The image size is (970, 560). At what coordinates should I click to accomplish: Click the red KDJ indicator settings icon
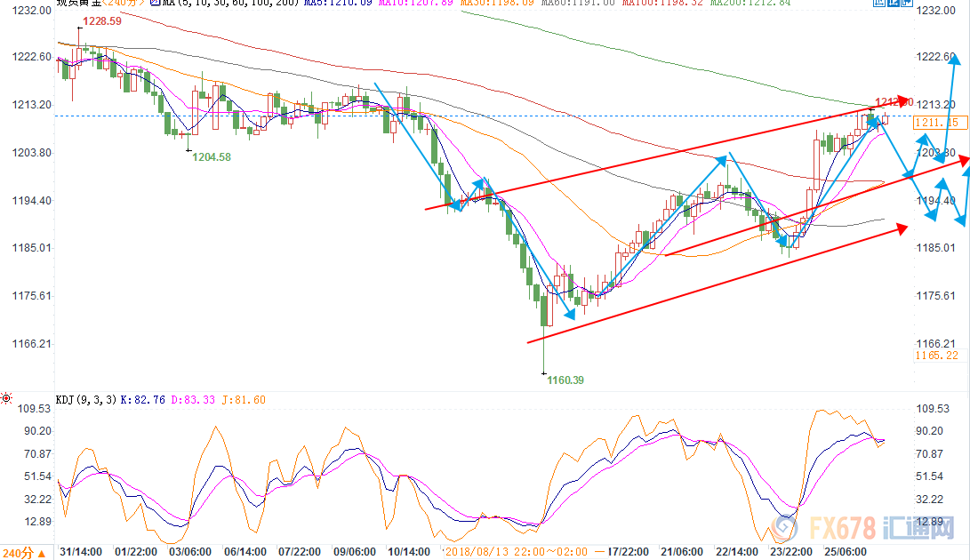tap(7, 396)
